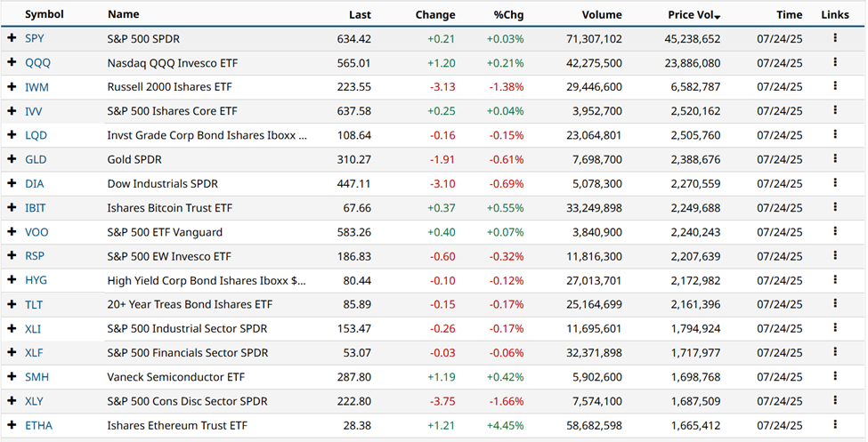Click the links icon for ETHA
This screenshot has width=868, height=442.
pos(835,425)
